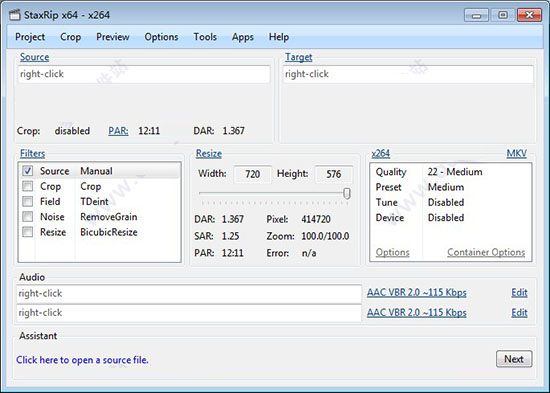The image size is (550, 393).
Task: Click the StaxRip app icon in title bar
Action: [14, 15]
